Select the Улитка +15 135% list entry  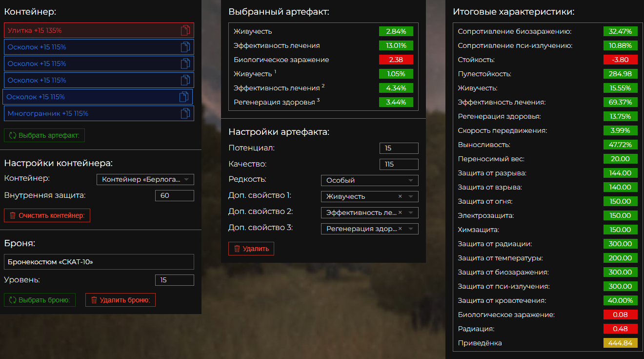88,30
